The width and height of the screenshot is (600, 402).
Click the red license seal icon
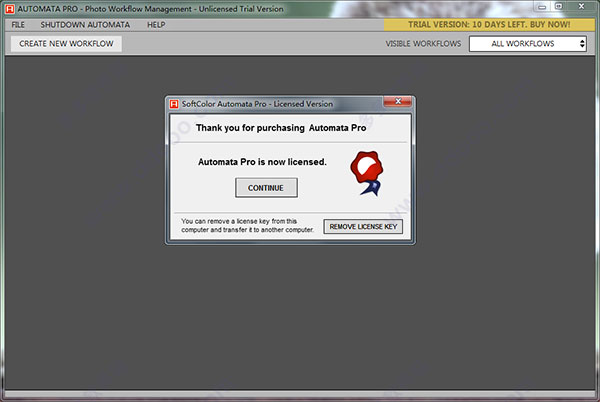(367, 173)
